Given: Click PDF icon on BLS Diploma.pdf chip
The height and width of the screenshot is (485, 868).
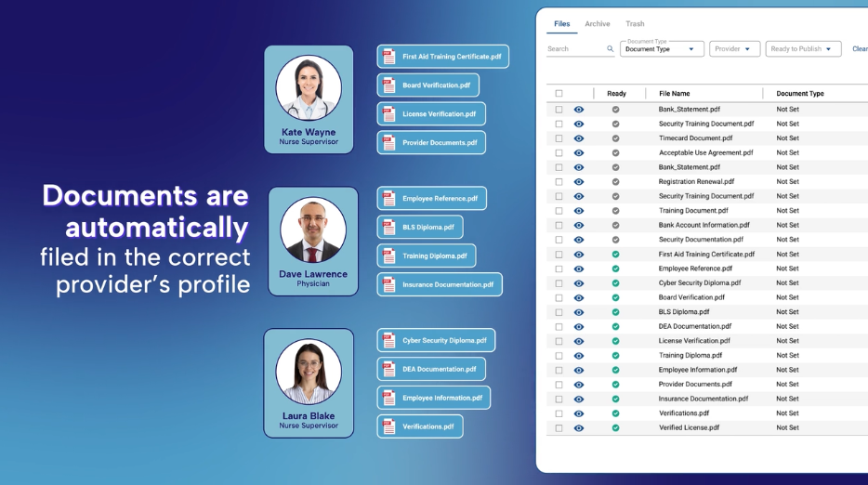Looking at the screenshot, I should point(389,227).
